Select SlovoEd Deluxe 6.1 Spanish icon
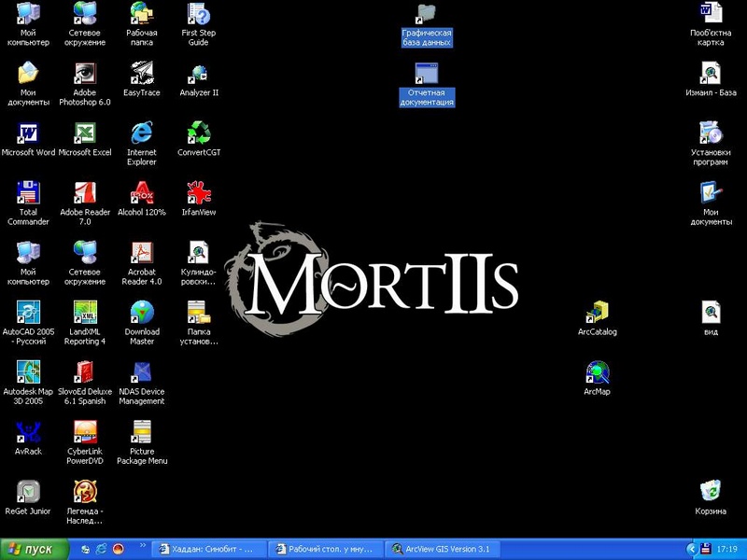Screen dimensions: 747x560 (x=85, y=383)
